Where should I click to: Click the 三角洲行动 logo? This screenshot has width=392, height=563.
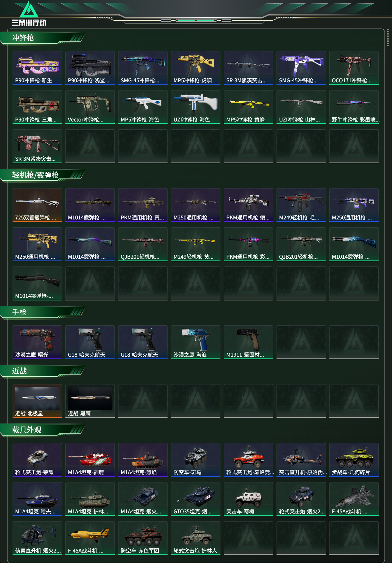(x=29, y=14)
